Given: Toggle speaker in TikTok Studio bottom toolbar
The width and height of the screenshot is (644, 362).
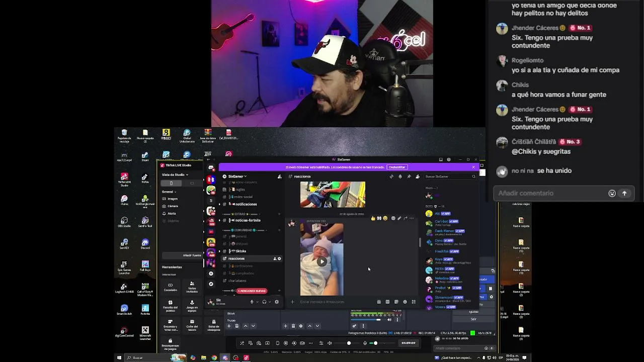Looking at the screenshot, I should click(330, 343).
